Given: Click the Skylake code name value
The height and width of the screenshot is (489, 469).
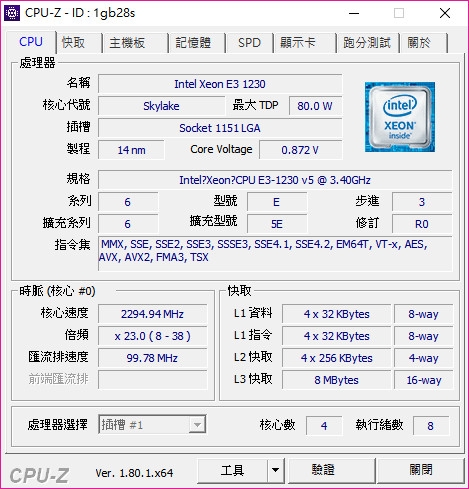Looking at the screenshot, I should pos(161,106).
